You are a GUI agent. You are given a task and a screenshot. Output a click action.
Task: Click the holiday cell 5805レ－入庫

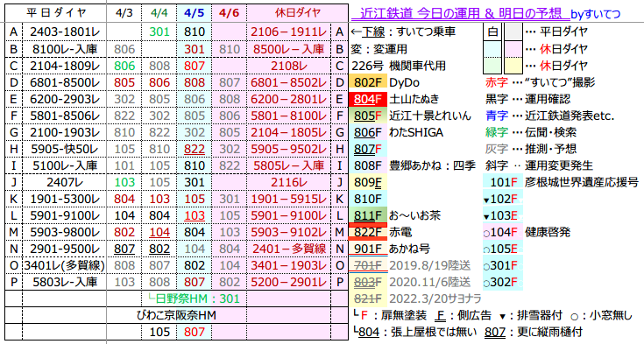click(x=289, y=165)
